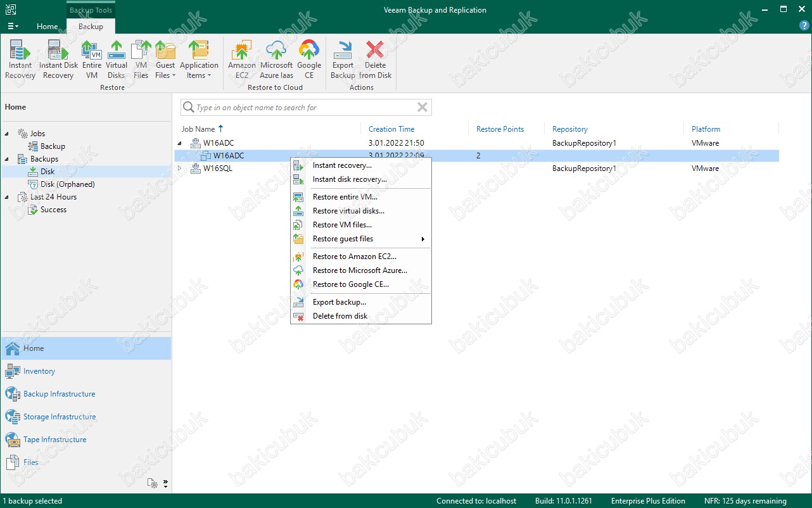812x508 pixels.
Task: Select Backups in the navigation tree
Action: (x=44, y=159)
